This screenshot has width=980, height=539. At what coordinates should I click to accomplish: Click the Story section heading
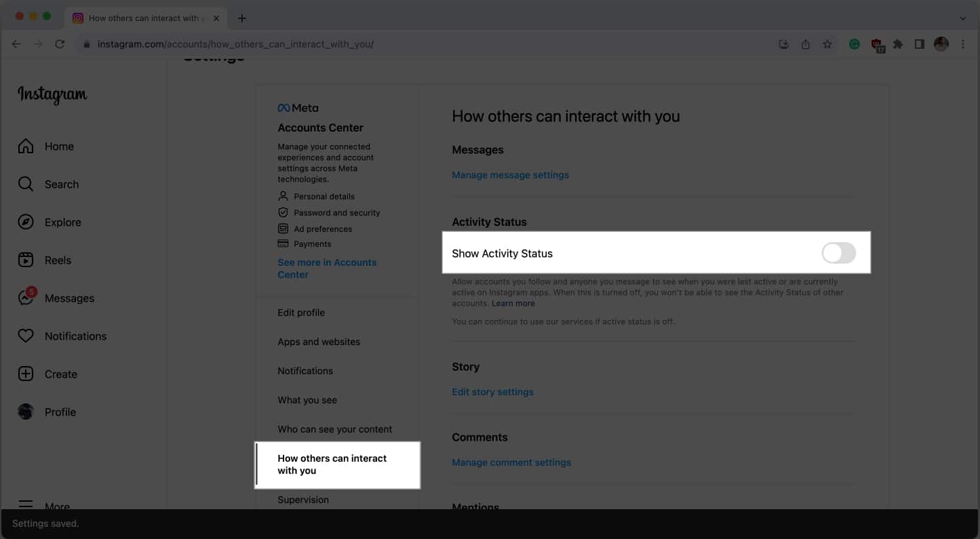[x=465, y=367]
